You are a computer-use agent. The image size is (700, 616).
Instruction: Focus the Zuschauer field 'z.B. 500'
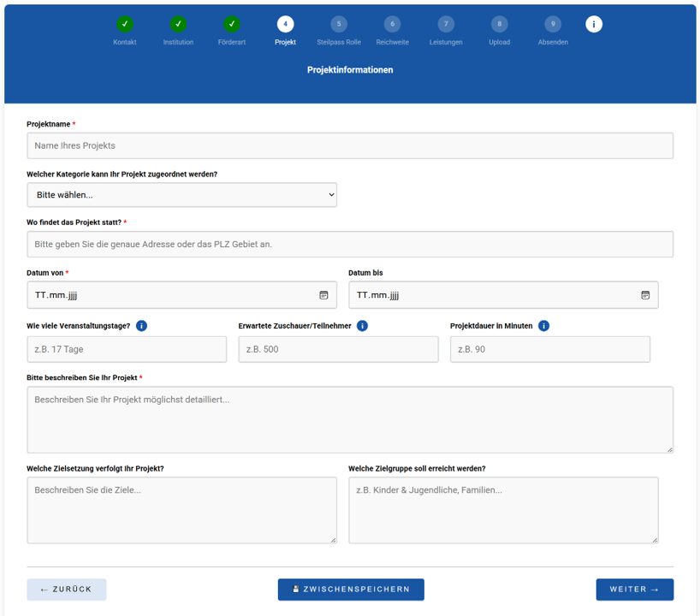click(338, 349)
